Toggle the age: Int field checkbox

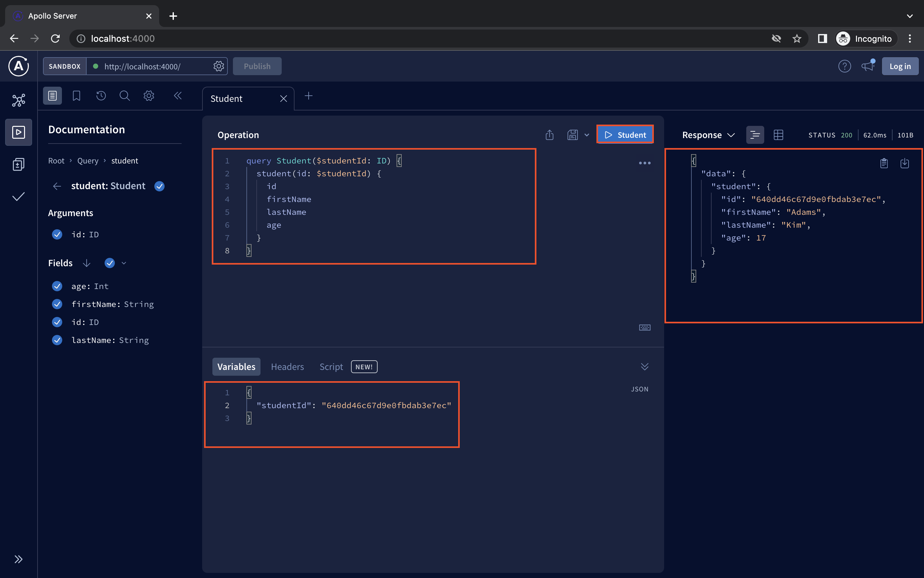(57, 286)
